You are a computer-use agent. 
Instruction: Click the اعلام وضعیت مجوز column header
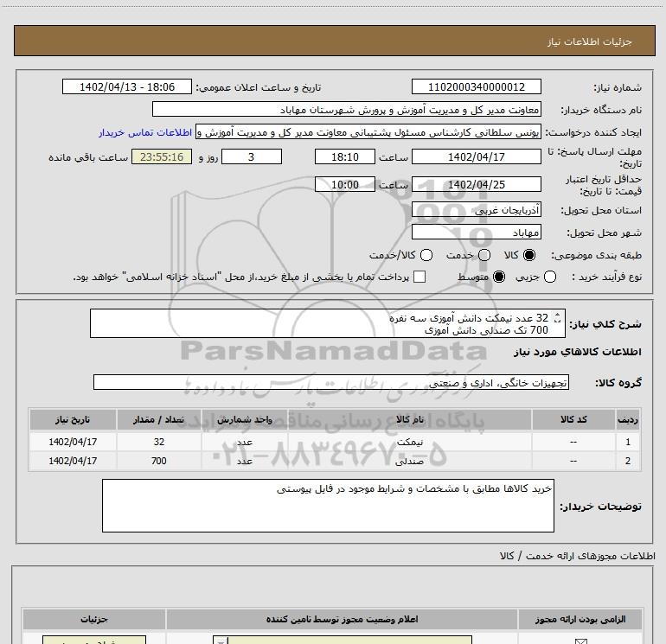(342, 620)
